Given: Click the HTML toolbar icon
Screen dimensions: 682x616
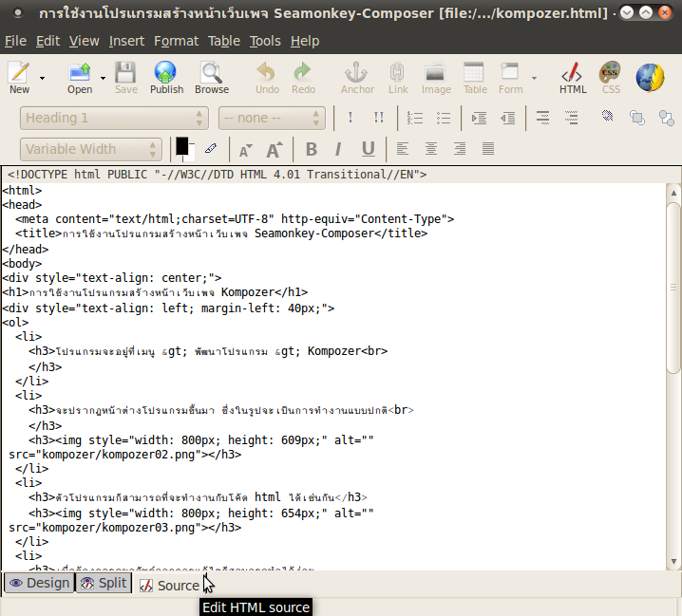Looking at the screenshot, I should point(572,72).
